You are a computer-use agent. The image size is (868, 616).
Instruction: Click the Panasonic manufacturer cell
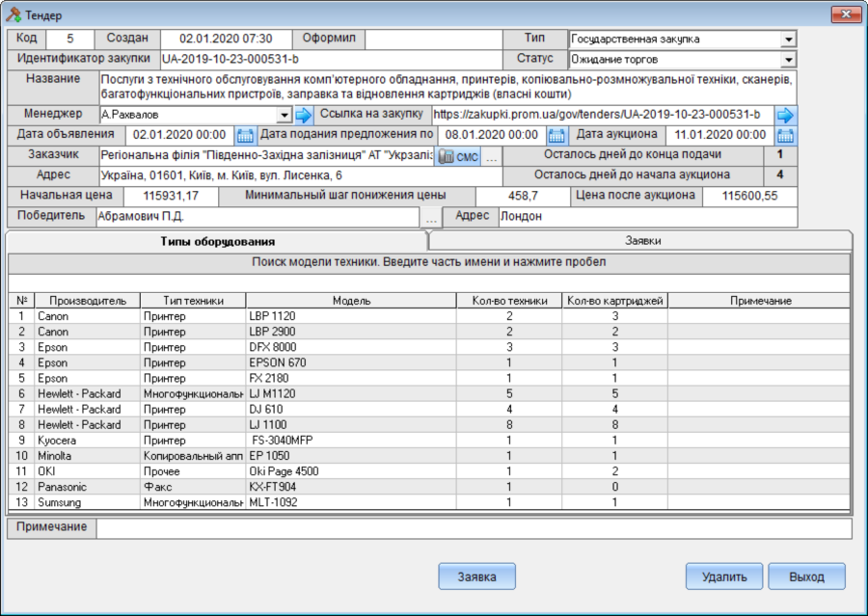(x=88, y=487)
